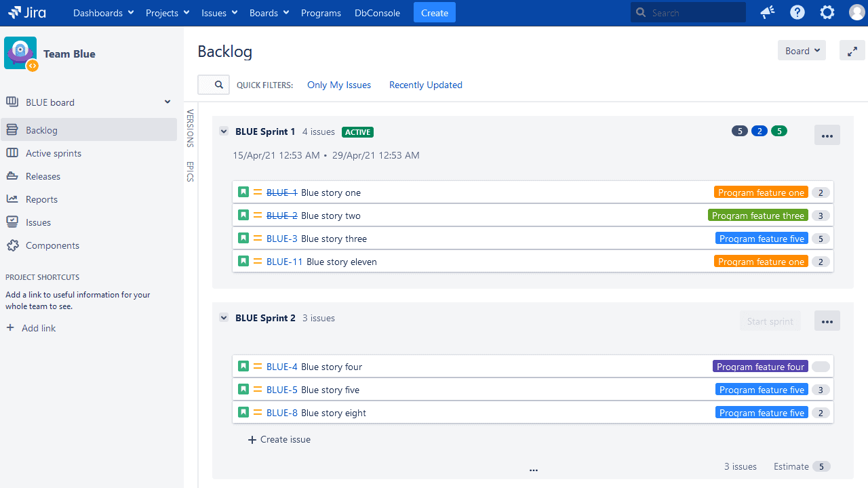
Task: Open the Jira settings gear
Action: 827,12
